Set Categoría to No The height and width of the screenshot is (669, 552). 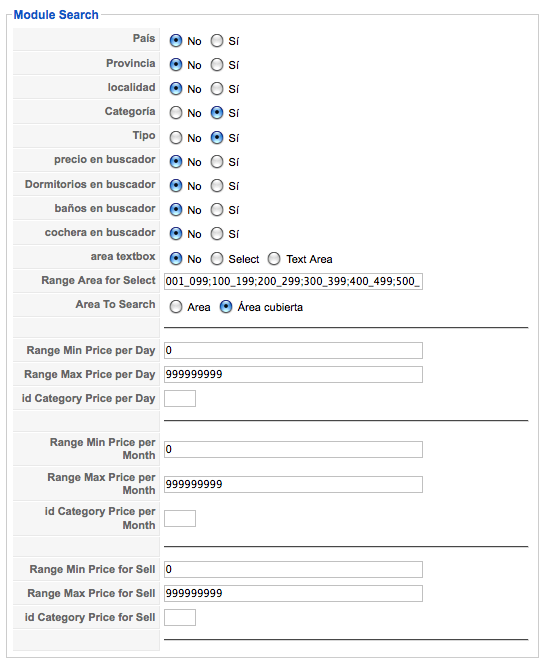point(176,113)
